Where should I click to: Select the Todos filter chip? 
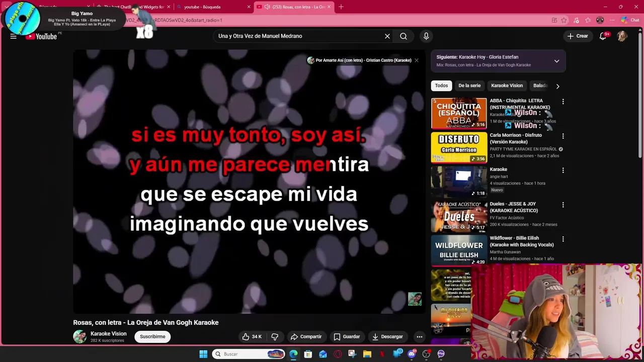441,85
